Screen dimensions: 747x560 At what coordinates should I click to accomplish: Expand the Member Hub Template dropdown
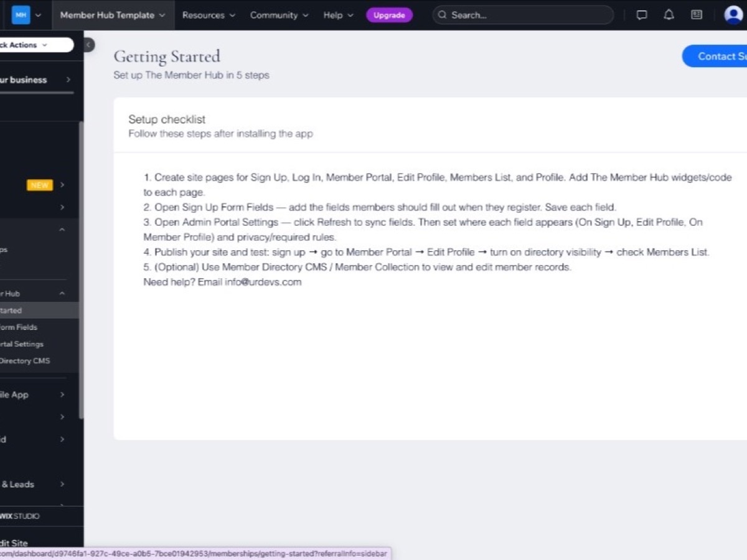pos(113,15)
